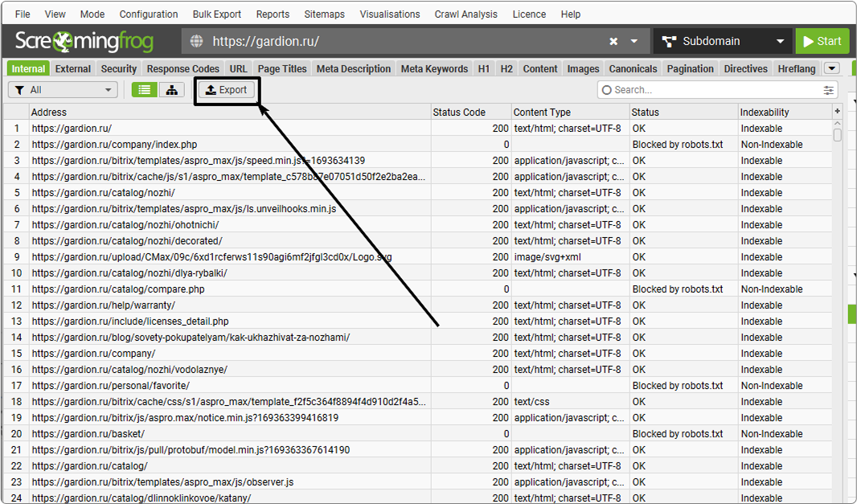The width and height of the screenshot is (857, 504).
Task: Select the Page Titles tab
Action: point(282,69)
